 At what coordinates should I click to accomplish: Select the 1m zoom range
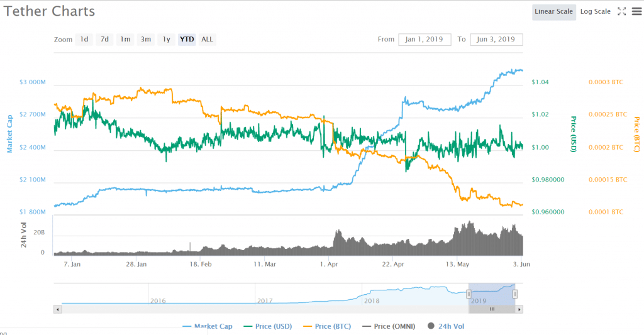[125, 39]
